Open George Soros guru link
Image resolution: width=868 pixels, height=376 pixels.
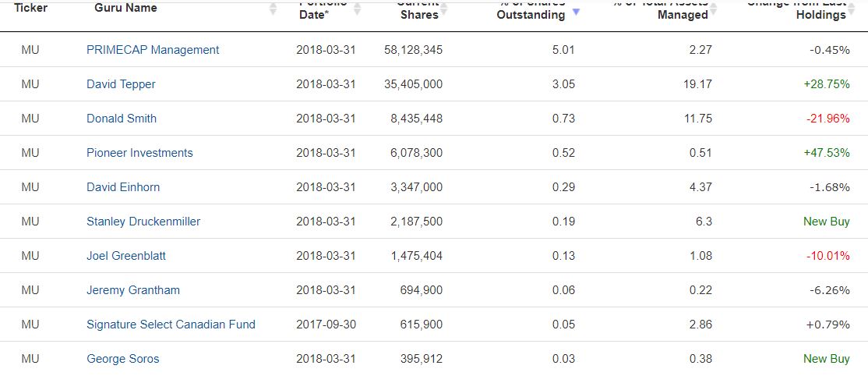123,359
